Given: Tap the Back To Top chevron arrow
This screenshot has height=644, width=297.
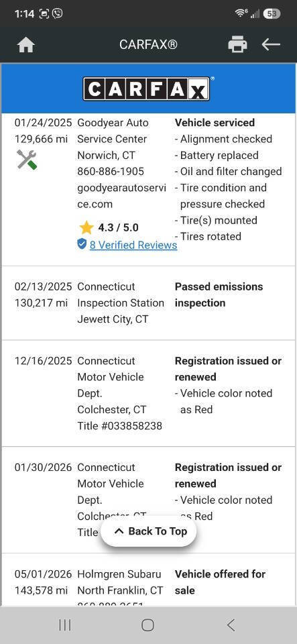Looking at the screenshot, I should tap(119, 531).
